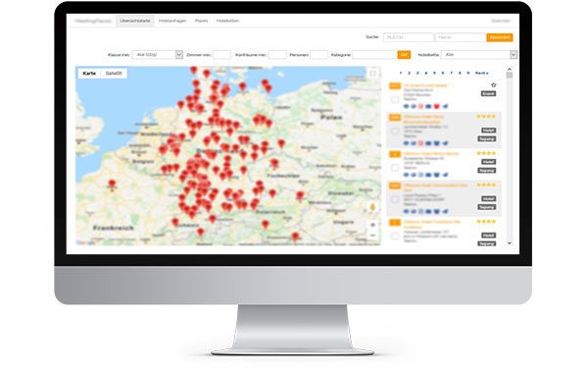Tick checkbox of third hotel listing

tap(395, 168)
